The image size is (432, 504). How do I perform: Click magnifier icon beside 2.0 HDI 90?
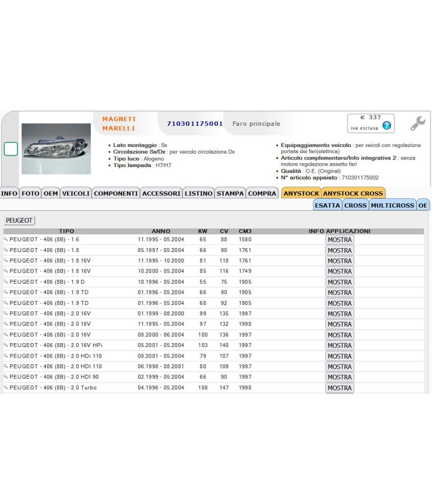[x=5, y=376]
